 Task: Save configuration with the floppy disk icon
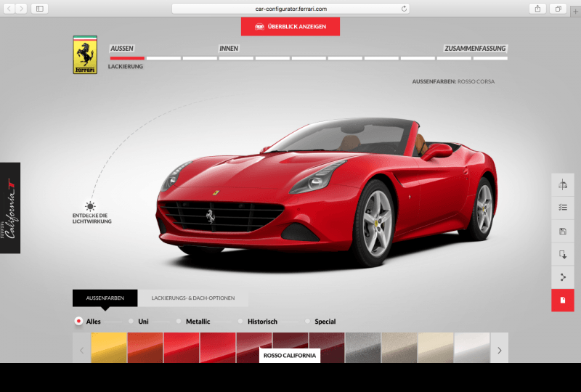tap(562, 231)
